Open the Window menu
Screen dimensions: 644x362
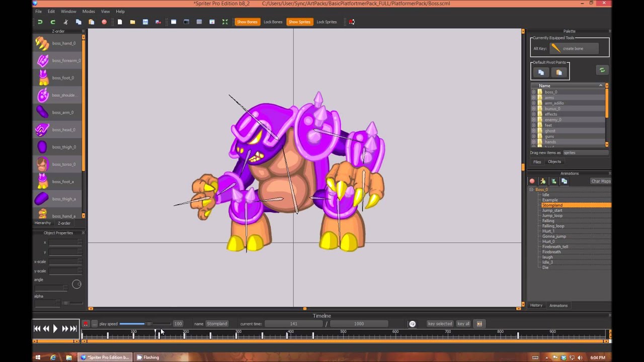[x=68, y=11]
